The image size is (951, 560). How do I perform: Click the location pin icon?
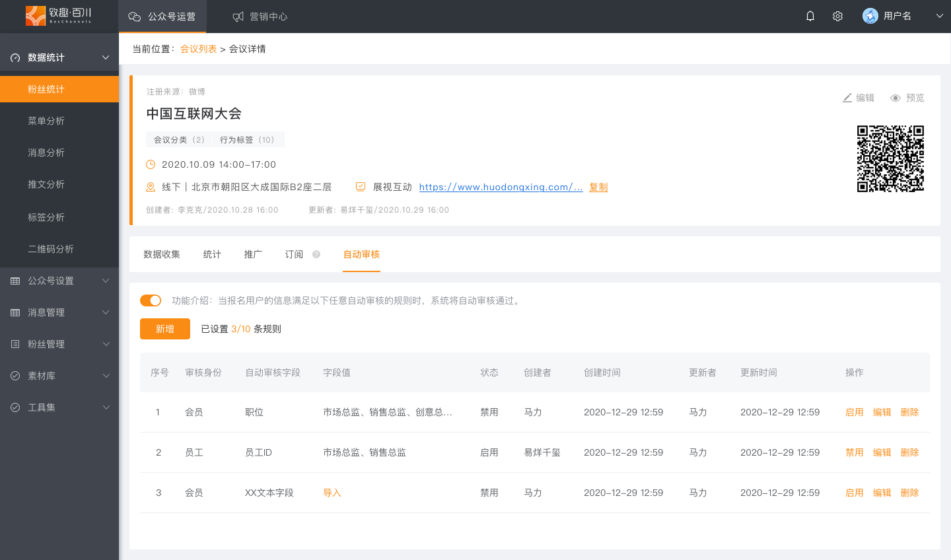point(151,187)
